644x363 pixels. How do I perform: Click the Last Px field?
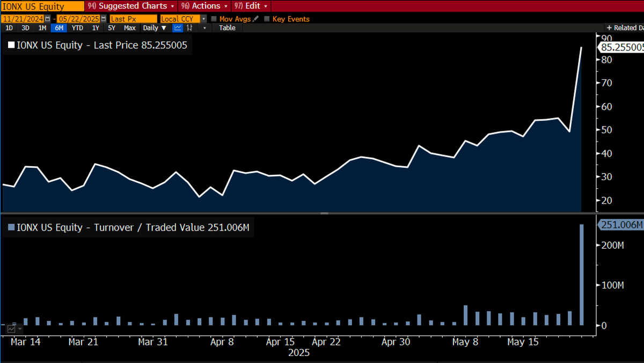click(133, 19)
